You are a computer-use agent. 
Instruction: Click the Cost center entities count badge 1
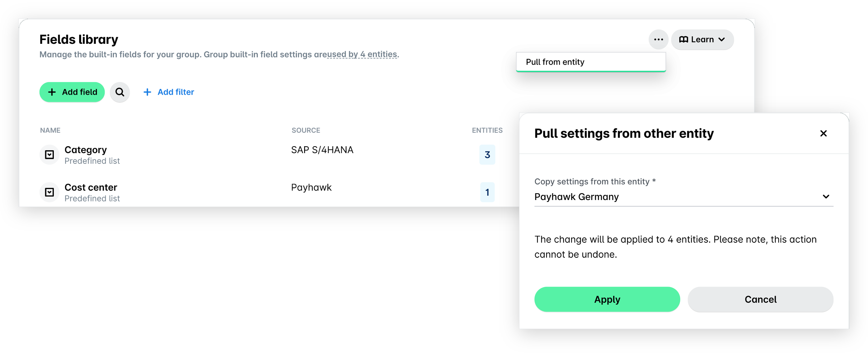click(x=487, y=192)
